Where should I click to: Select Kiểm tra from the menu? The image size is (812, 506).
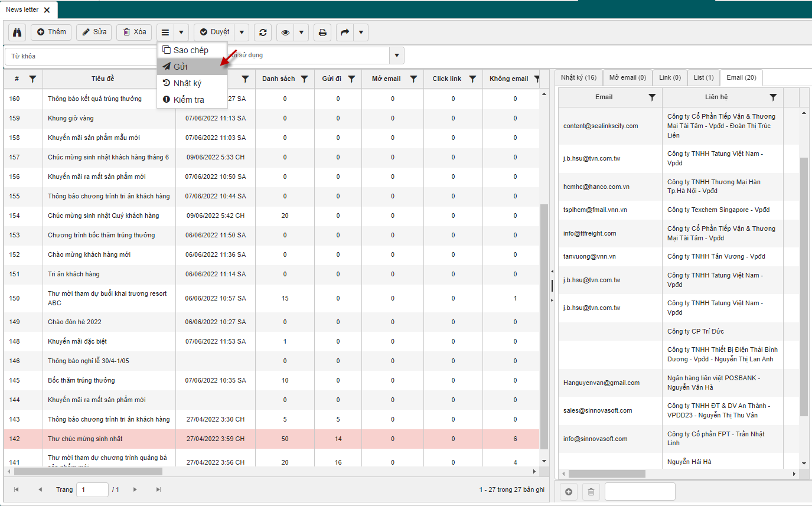192,100
